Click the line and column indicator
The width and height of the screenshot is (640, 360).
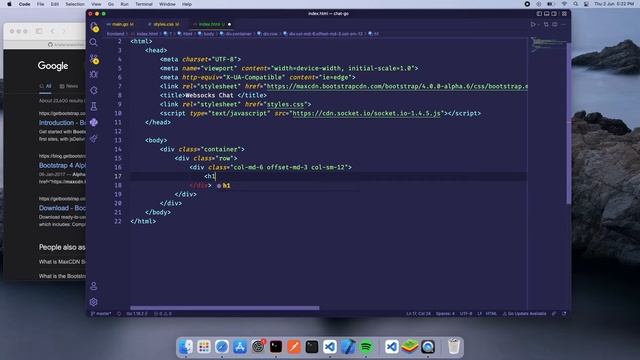(418, 314)
